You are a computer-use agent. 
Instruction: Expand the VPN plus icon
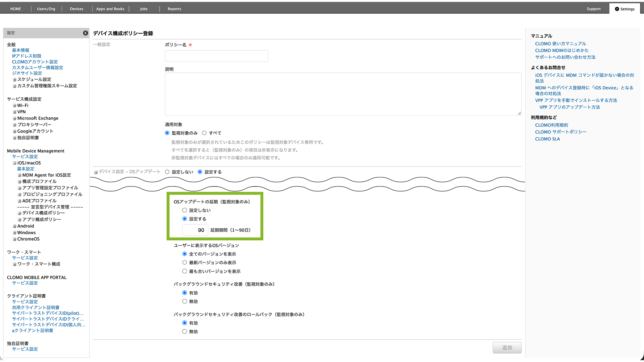coord(14,112)
